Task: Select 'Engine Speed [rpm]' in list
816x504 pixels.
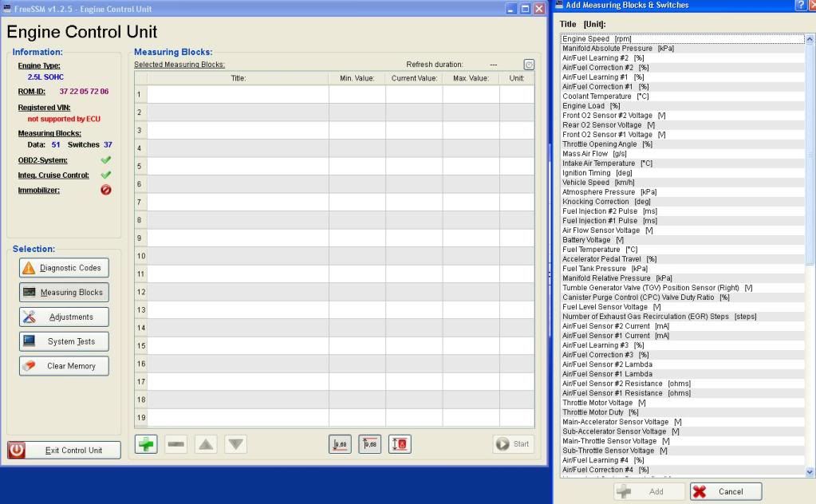Action: coord(682,38)
